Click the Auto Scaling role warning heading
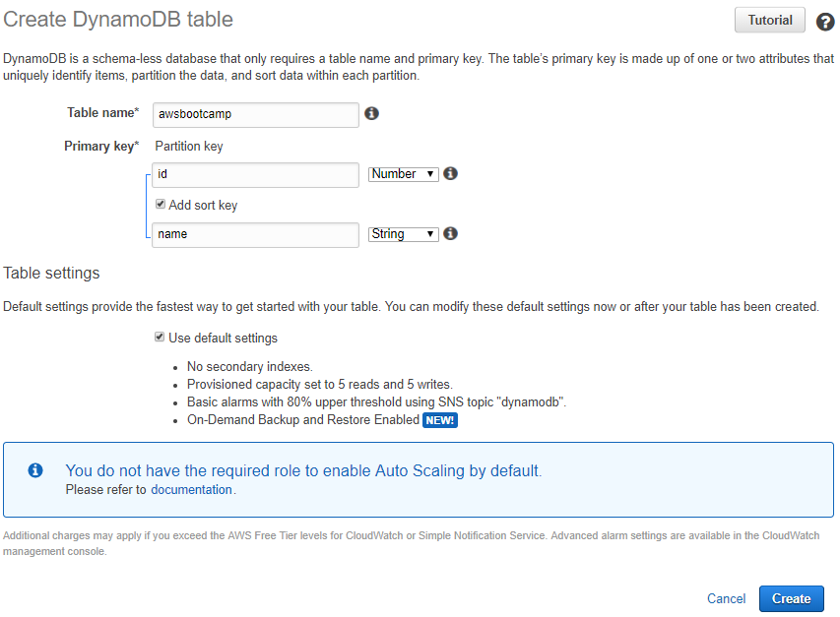840x617 pixels. click(303, 470)
